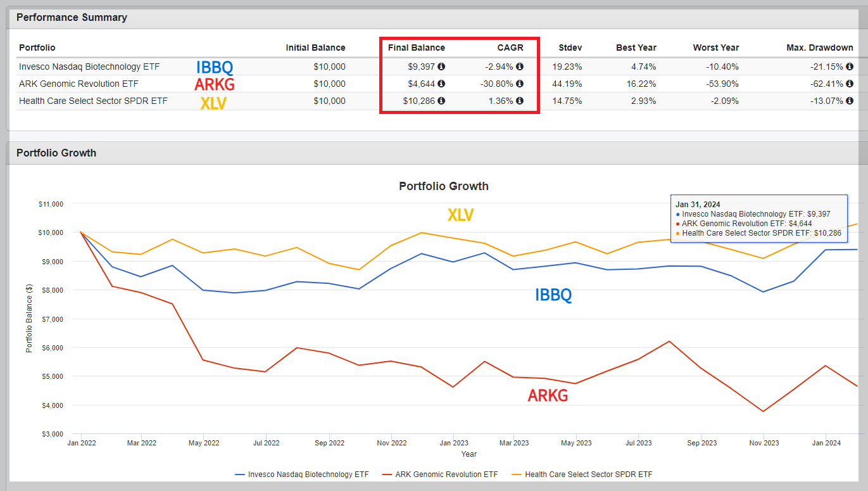Toggle Health Care Select Sector SPDR legend entry
This screenshot has height=491, width=868.
[x=581, y=474]
